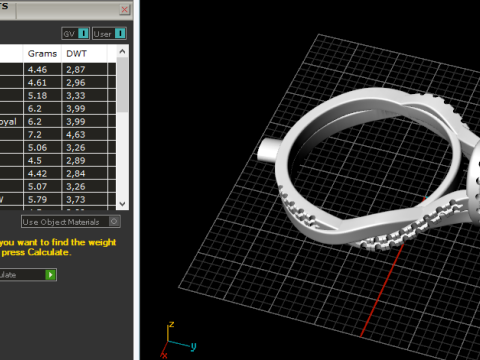Click the table's vertical scrollbar thumb
Viewport: 480px width, 360px height.
[122, 85]
